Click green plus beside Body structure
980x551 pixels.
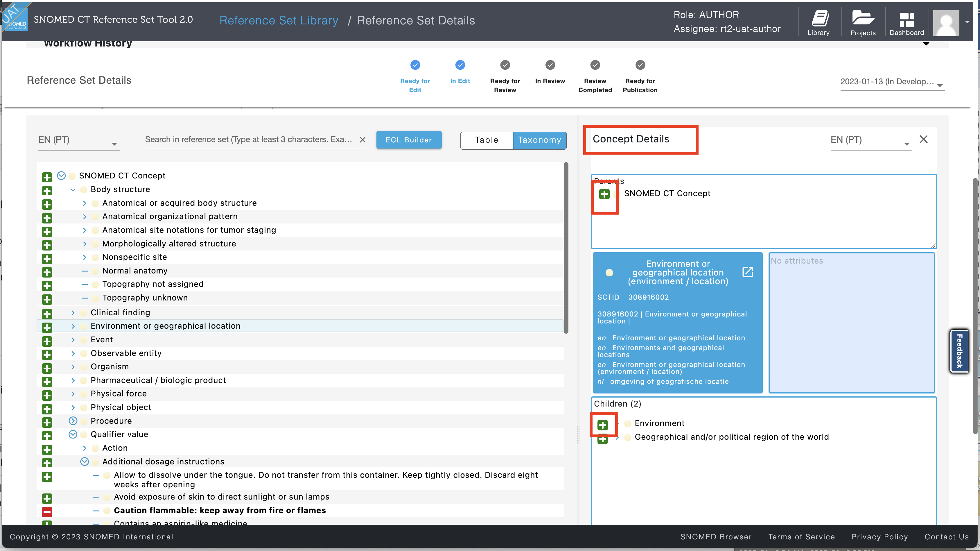[x=47, y=191]
